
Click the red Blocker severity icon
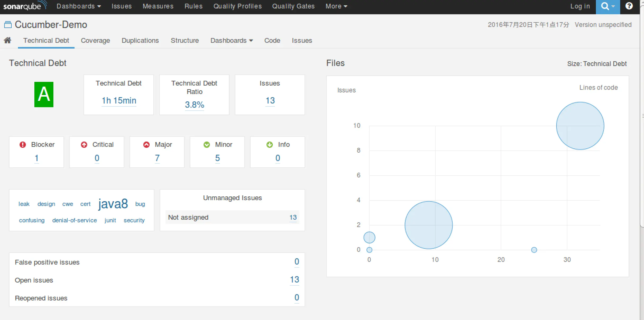23,144
